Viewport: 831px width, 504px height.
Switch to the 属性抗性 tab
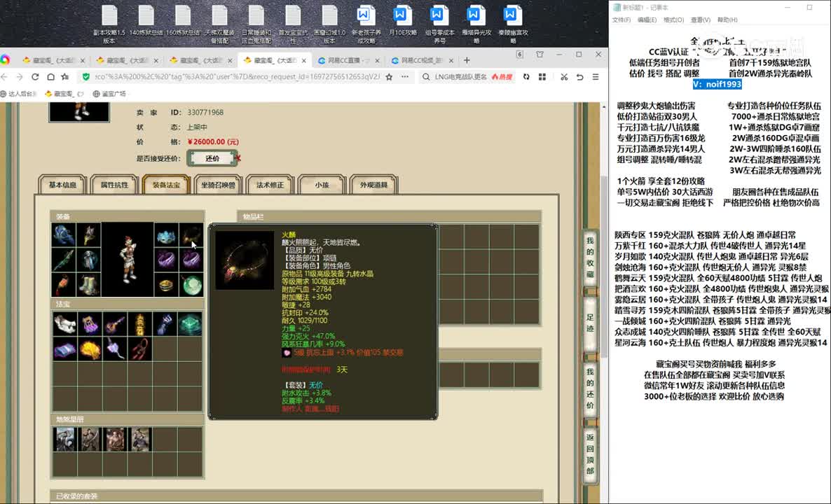coord(114,185)
